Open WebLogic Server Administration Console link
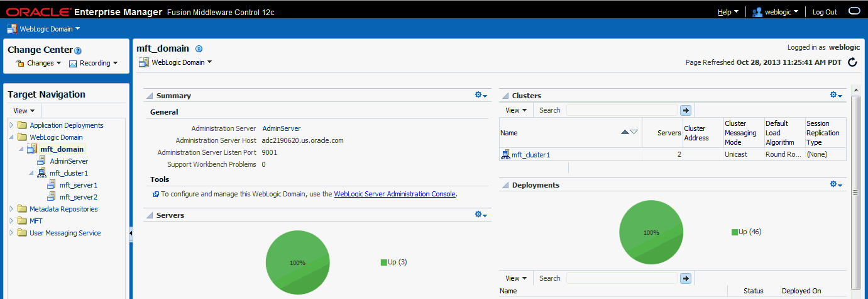 pyautogui.click(x=395, y=194)
